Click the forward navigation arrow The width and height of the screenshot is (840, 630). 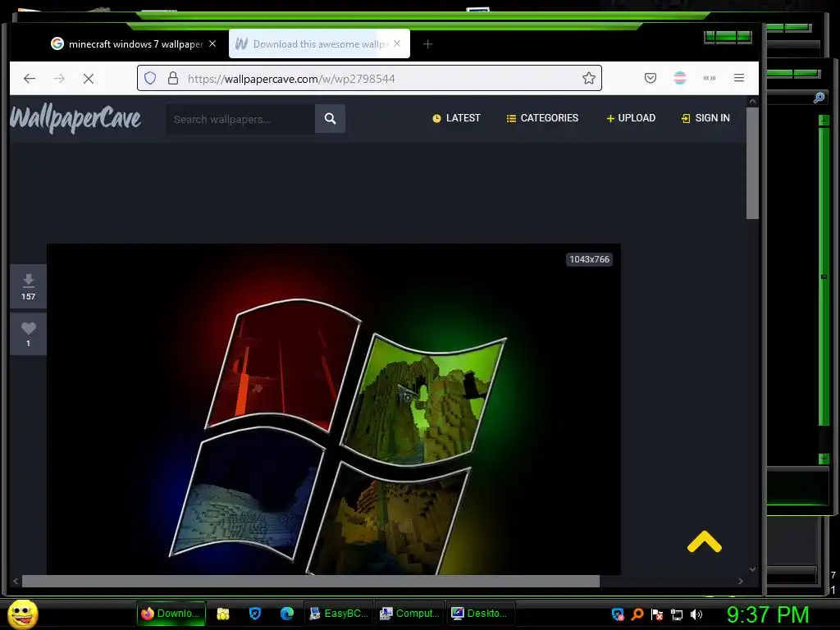click(x=59, y=79)
